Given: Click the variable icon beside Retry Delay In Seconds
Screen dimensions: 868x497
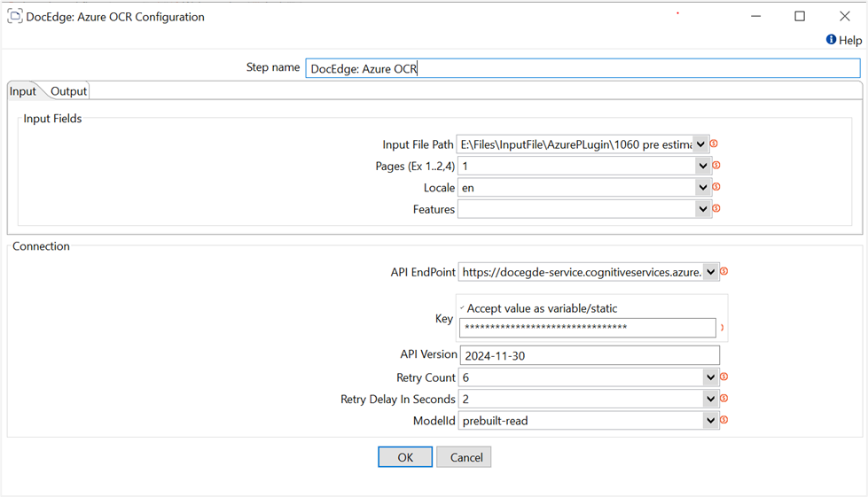Looking at the screenshot, I should click(724, 398).
